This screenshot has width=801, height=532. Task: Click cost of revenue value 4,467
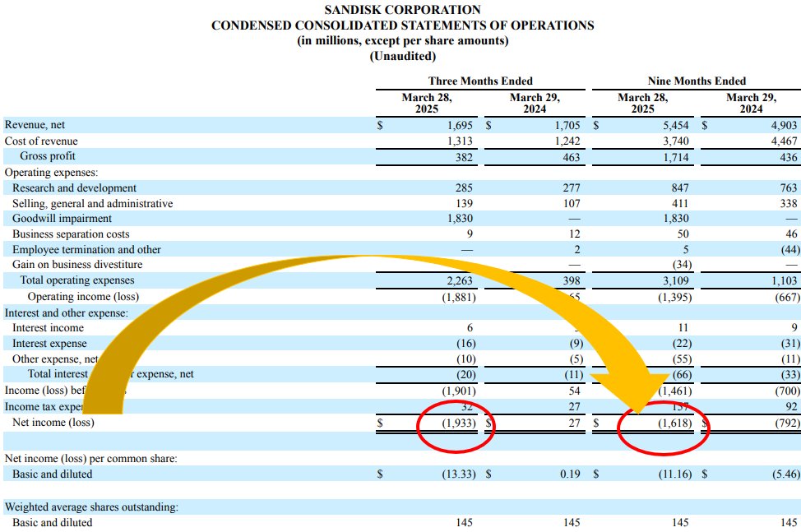(x=785, y=141)
